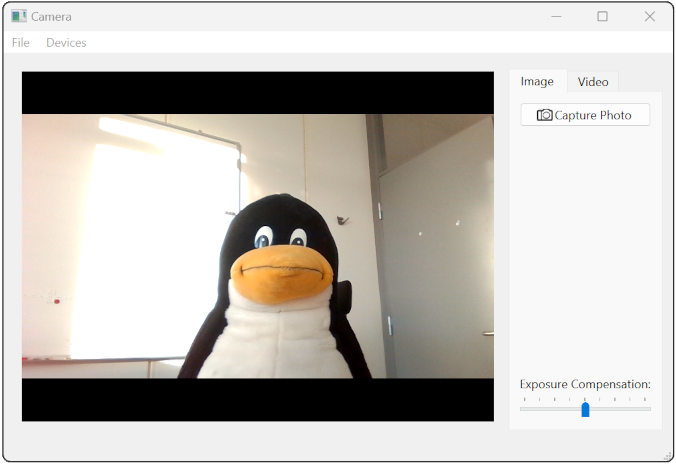Click the camera icon on Capture Photo button

(x=544, y=115)
